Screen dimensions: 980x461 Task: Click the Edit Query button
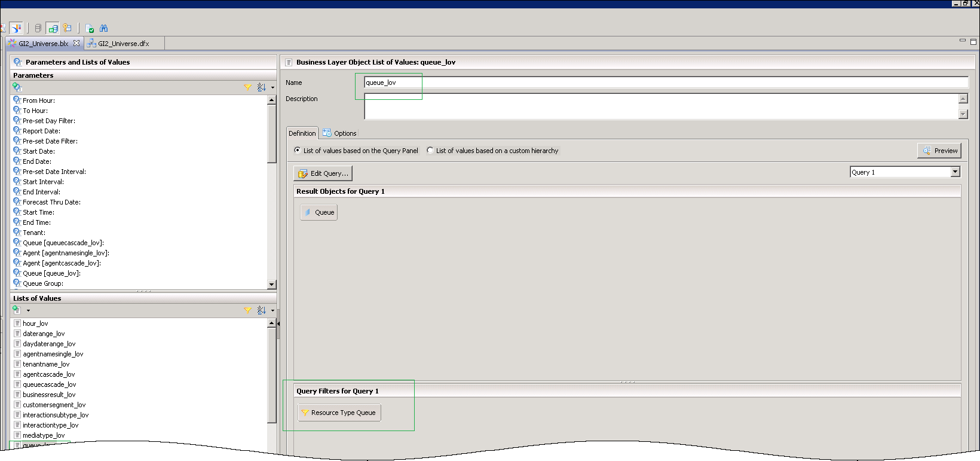click(x=323, y=173)
